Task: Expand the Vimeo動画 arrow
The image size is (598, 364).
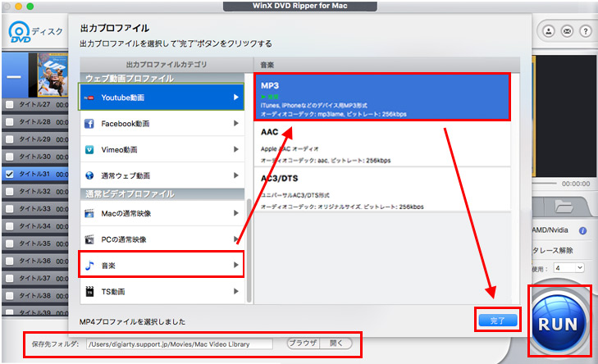Action: point(236,149)
